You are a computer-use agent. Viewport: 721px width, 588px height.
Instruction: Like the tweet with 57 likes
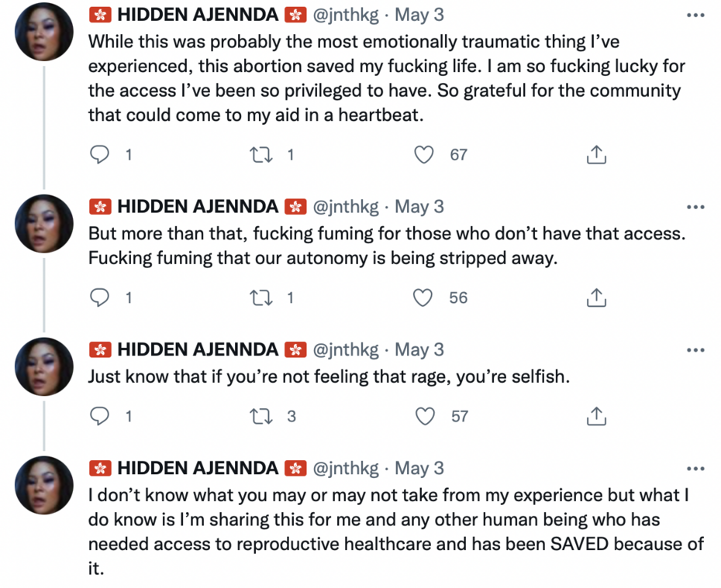tap(425, 417)
